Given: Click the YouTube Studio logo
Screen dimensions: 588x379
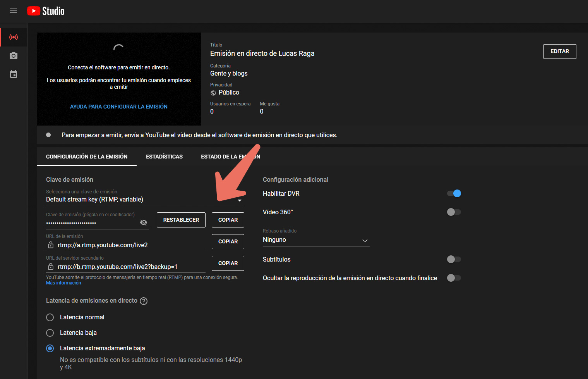Looking at the screenshot, I should click(x=46, y=11).
